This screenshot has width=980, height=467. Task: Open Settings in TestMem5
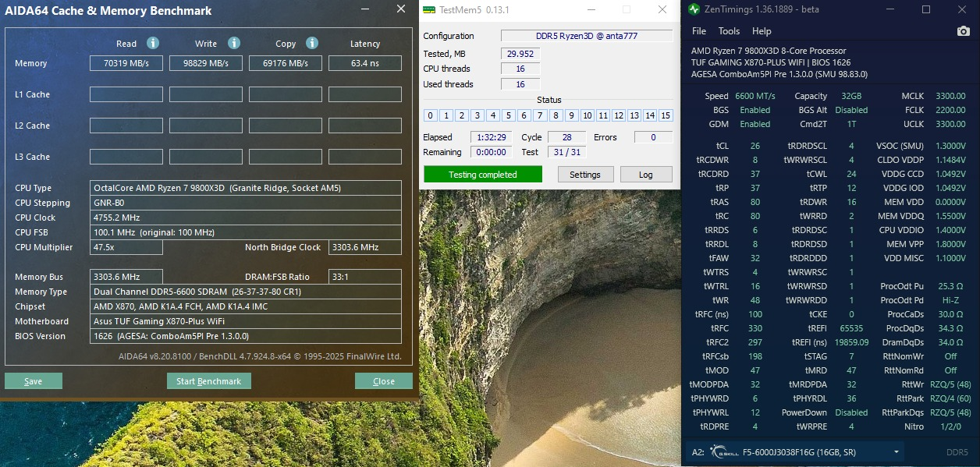pyautogui.click(x=585, y=175)
